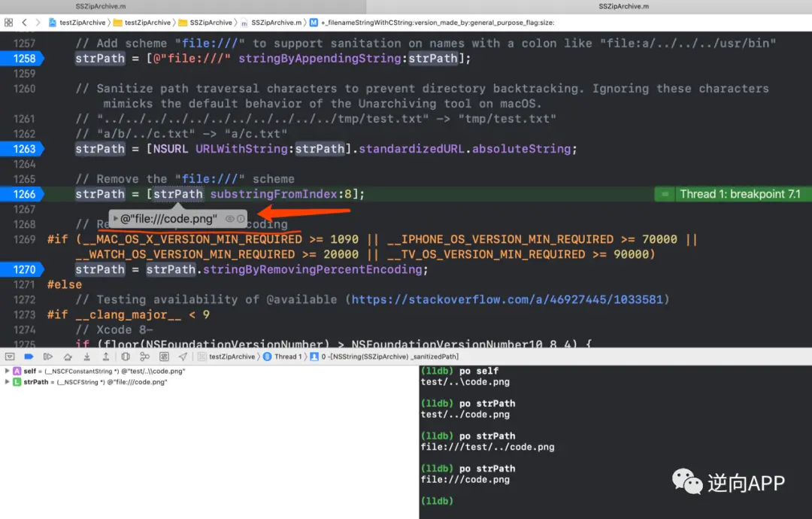Click line number 1260 in the gutter

pos(24,89)
